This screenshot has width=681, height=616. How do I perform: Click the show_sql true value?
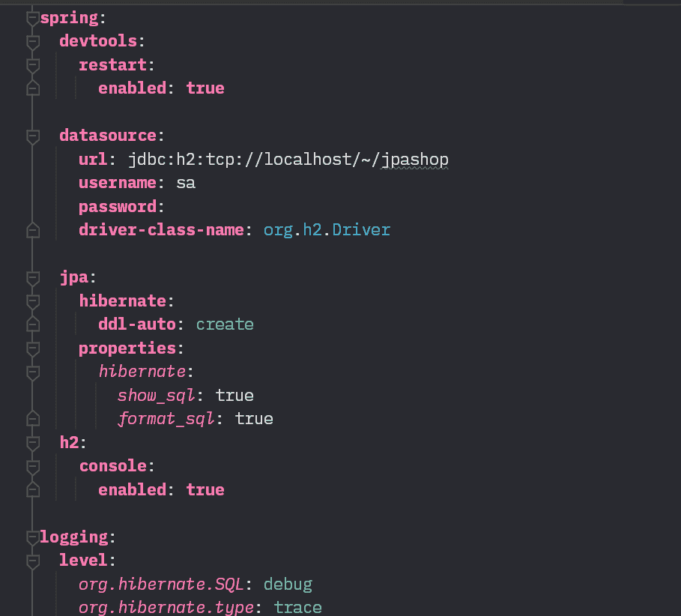234,396
